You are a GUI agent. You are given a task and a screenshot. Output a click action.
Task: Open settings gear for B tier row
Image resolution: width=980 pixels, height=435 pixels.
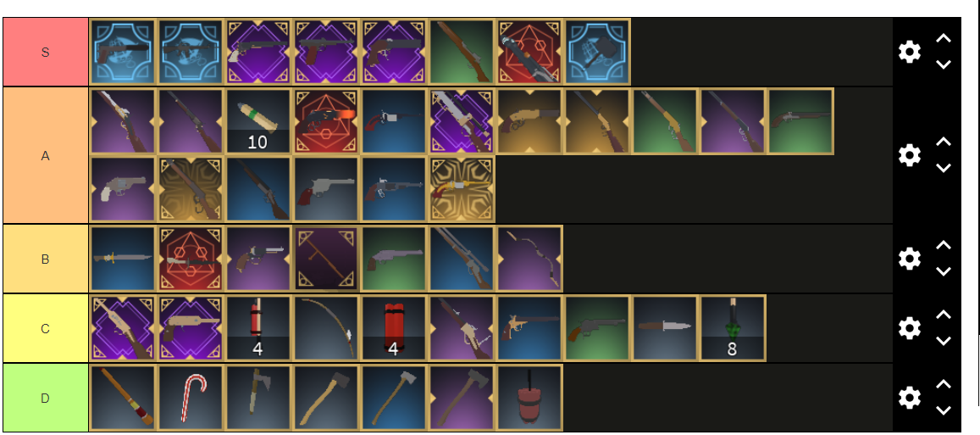(910, 259)
